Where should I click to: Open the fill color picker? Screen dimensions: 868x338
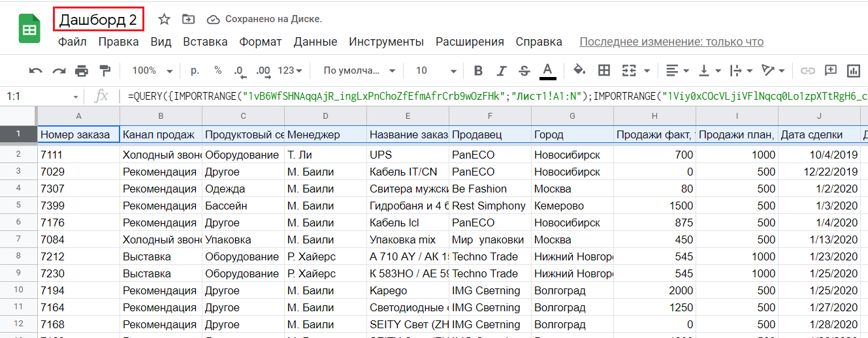(579, 70)
